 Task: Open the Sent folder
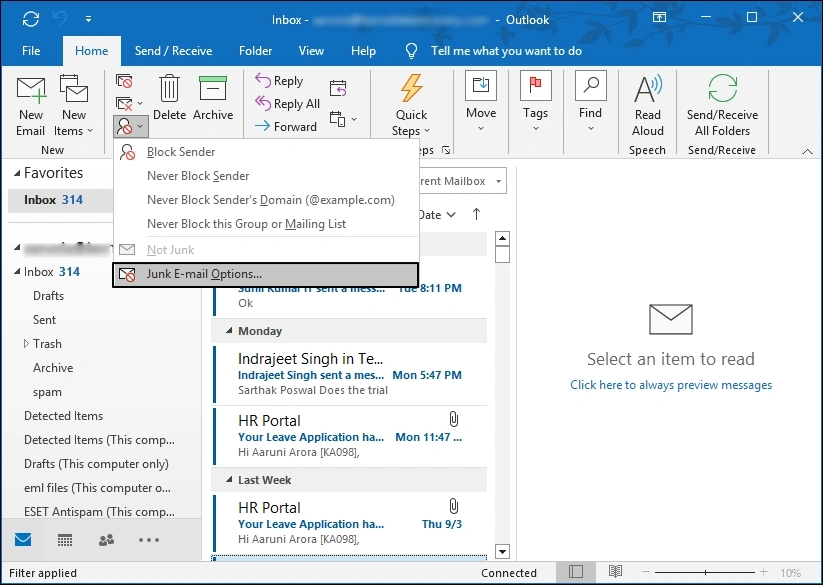click(x=44, y=320)
